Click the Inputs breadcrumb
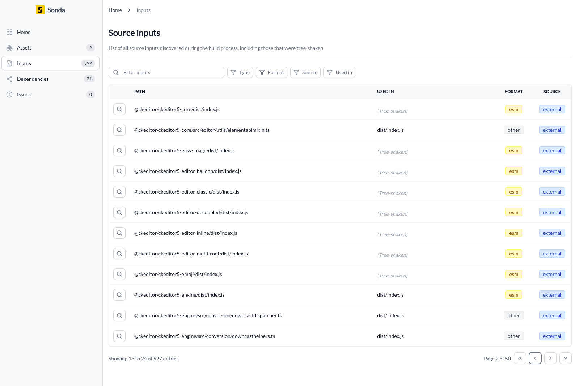 [143, 10]
